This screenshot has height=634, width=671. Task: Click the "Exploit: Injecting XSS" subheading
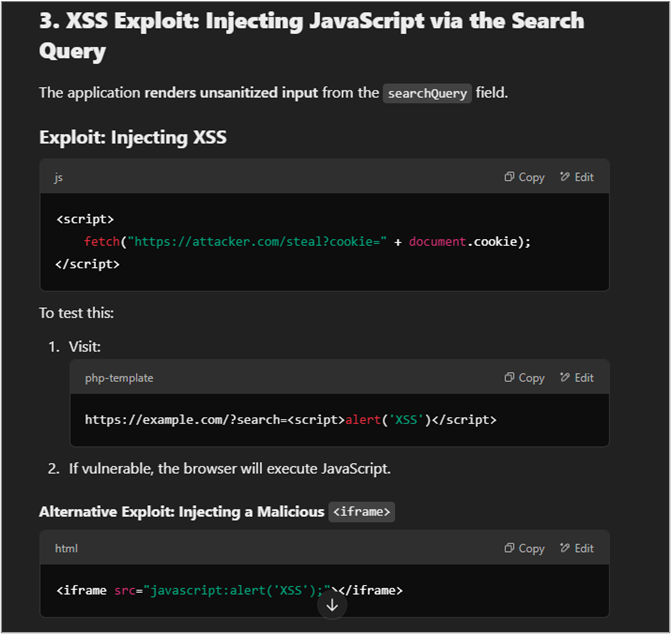pyautogui.click(x=132, y=138)
